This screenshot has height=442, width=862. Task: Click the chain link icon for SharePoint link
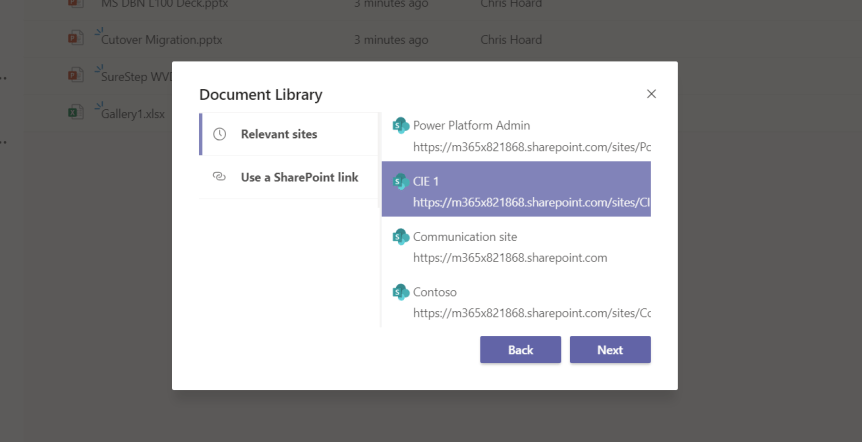click(x=220, y=177)
